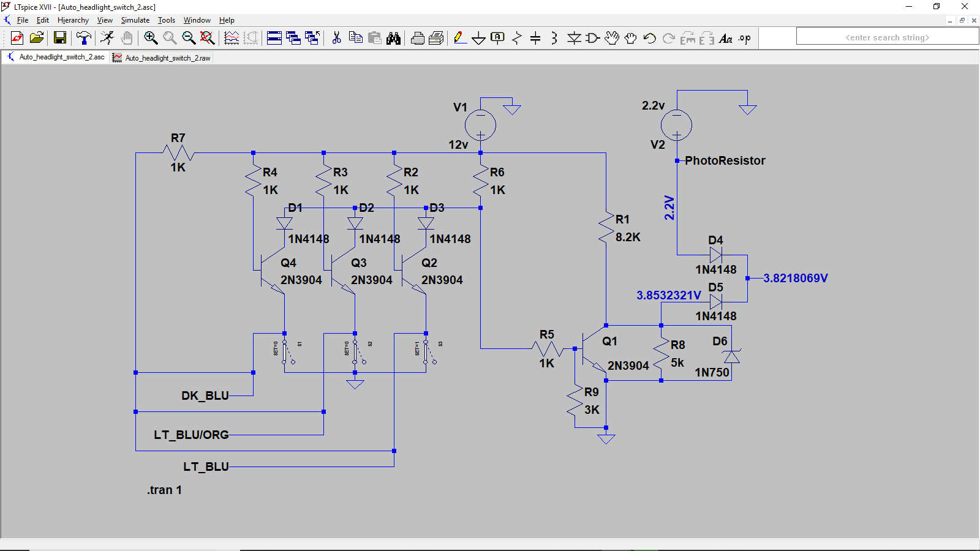Image resolution: width=980 pixels, height=551 pixels.
Task: Choose the Diode component tool
Action: (x=574, y=38)
